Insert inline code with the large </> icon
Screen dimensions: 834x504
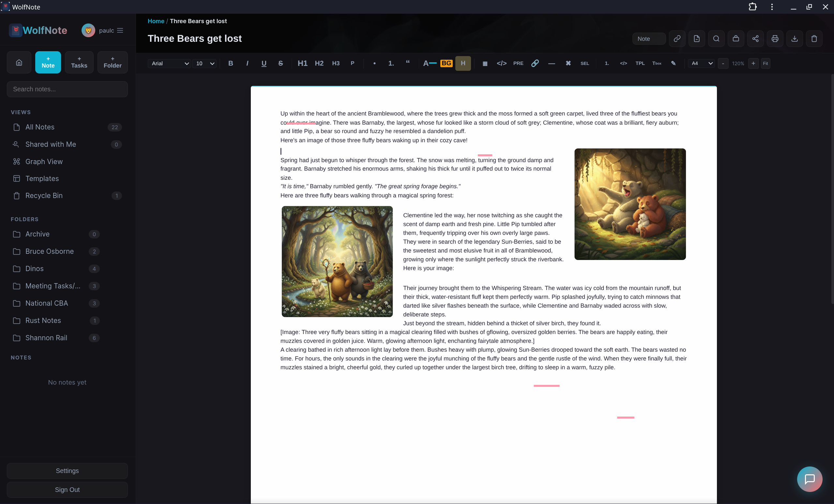click(501, 63)
